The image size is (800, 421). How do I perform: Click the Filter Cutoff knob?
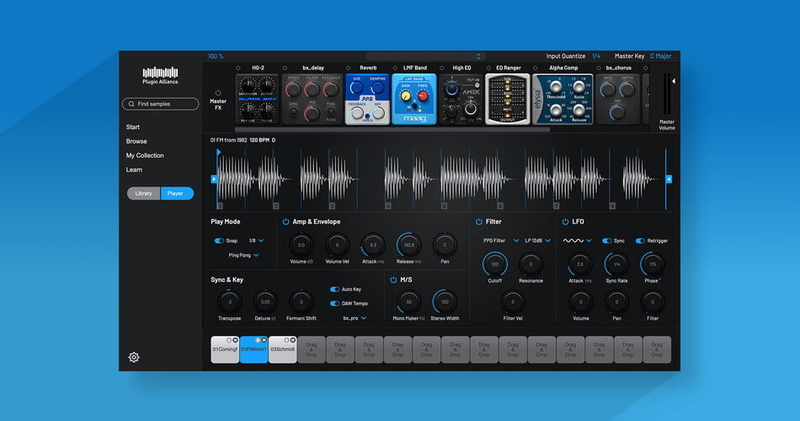494,264
